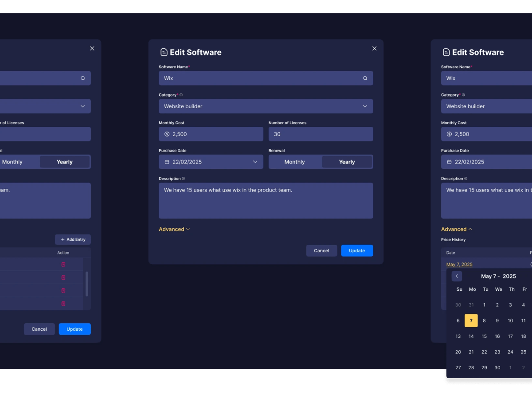Select day 16 in the calendar popup
The height and width of the screenshot is (399, 532).
tap(497, 336)
